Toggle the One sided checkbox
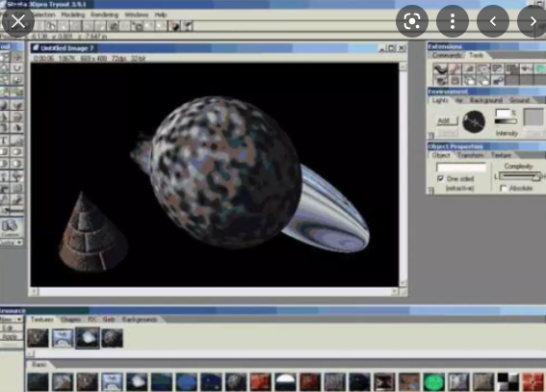 point(440,178)
